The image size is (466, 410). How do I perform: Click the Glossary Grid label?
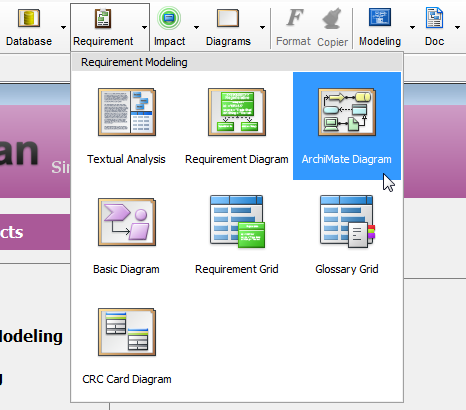click(347, 269)
